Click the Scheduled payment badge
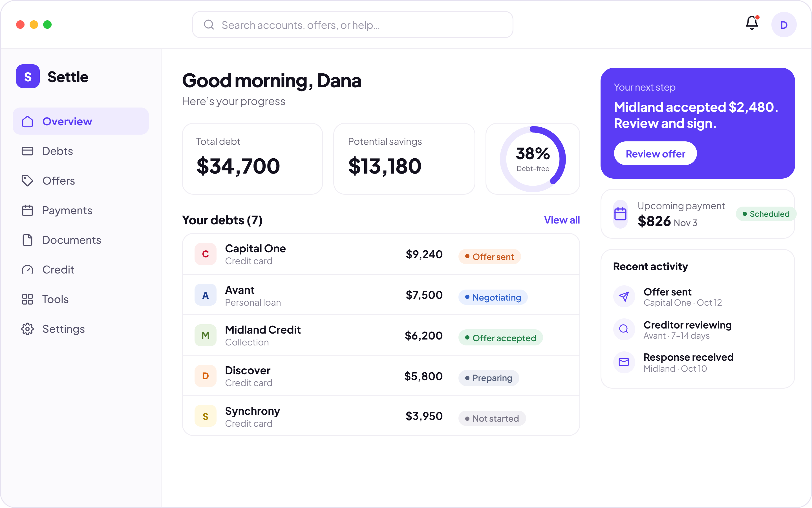The height and width of the screenshot is (508, 812). [x=766, y=214]
